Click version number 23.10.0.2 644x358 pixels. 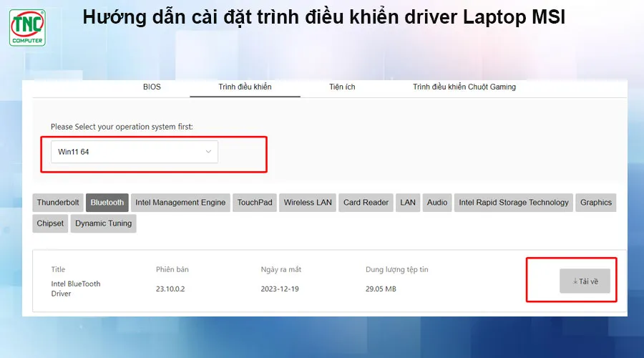[x=170, y=289]
